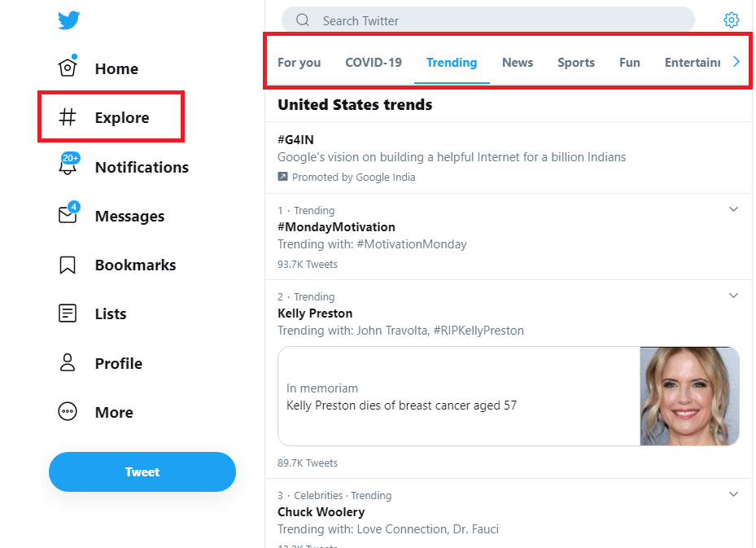Viewport: 756px width, 548px height.
Task: Open the Lists sidebar icon
Action: tap(68, 313)
